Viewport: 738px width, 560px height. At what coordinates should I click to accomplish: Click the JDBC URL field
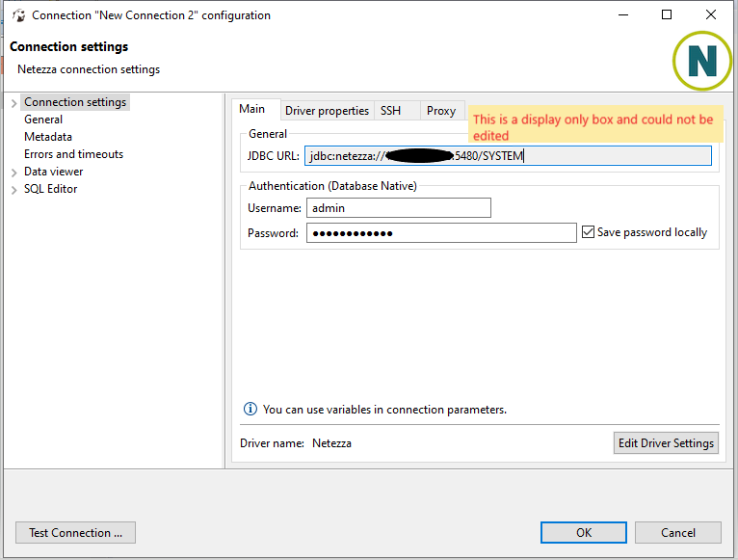508,156
